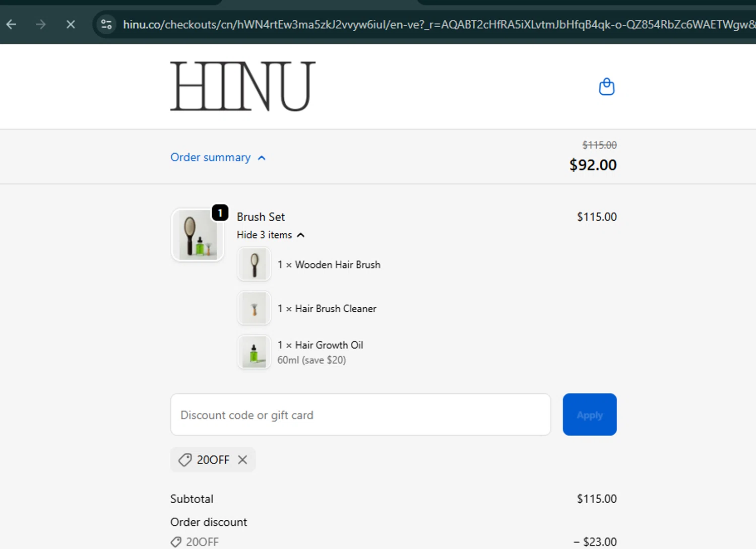This screenshot has width=756, height=549.
Task: Collapse the Order summary section
Action: pyautogui.click(x=218, y=157)
